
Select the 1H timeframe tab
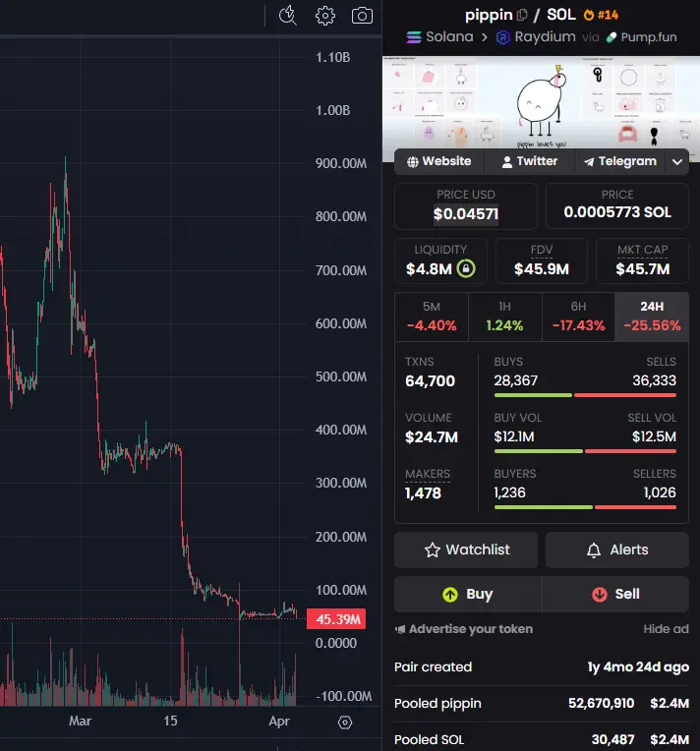[505, 318]
